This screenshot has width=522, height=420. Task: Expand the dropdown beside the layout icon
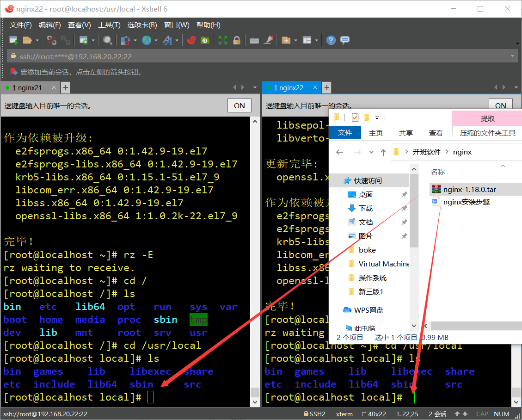[x=316, y=40]
